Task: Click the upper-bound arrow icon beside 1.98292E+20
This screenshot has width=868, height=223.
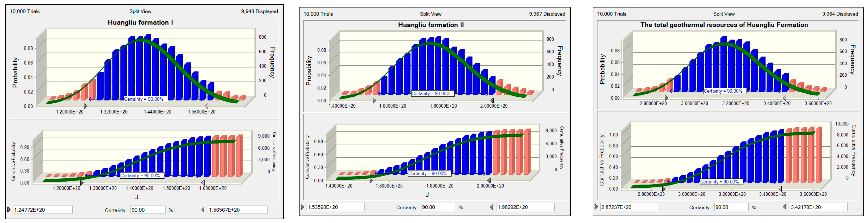Action: [491, 207]
